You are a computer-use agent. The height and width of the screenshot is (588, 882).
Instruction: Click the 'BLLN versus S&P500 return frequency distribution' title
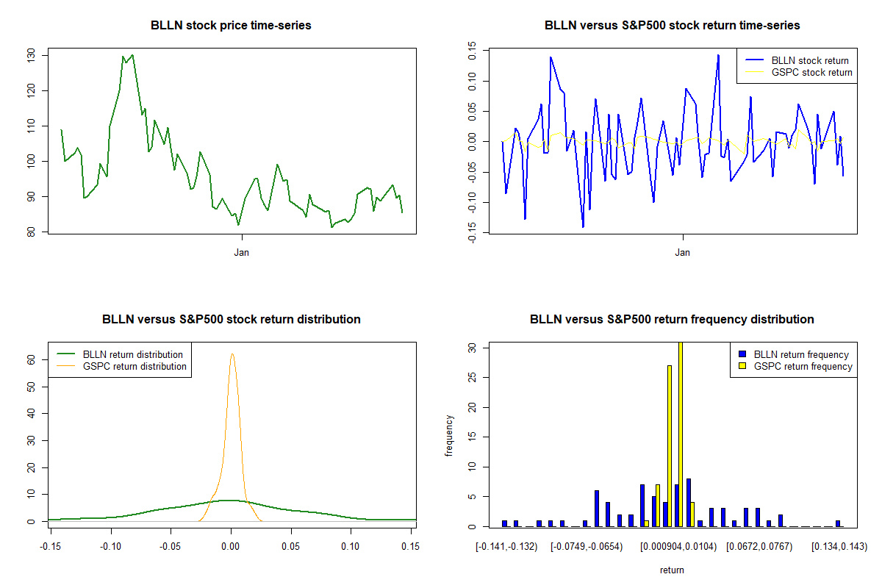[672, 320]
